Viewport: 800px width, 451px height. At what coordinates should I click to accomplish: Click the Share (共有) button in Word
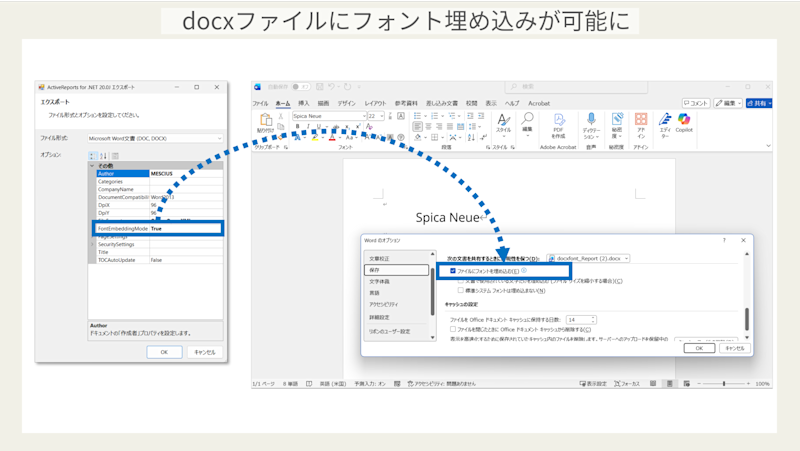click(759, 103)
